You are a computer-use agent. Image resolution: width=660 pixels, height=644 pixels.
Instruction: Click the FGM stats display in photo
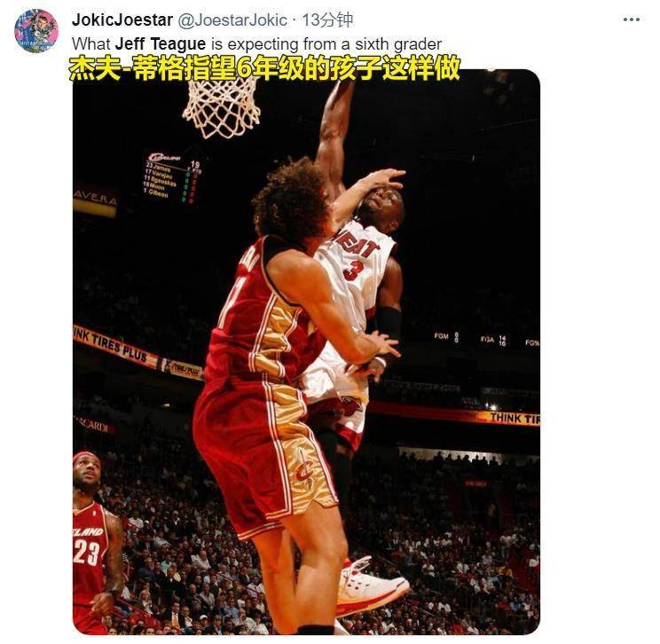pos(446,337)
